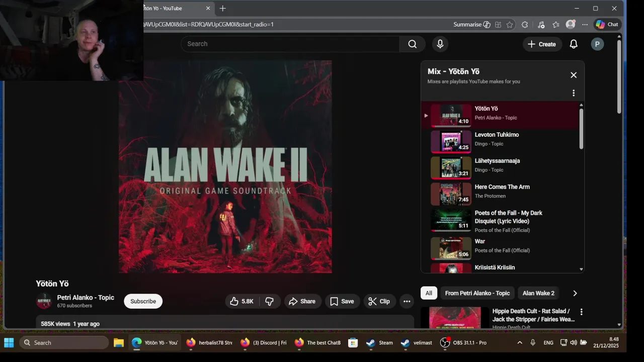Open the Kriisistä Kriisiin playlist entry
The height and width of the screenshot is (362, 644).
(500, 267)
